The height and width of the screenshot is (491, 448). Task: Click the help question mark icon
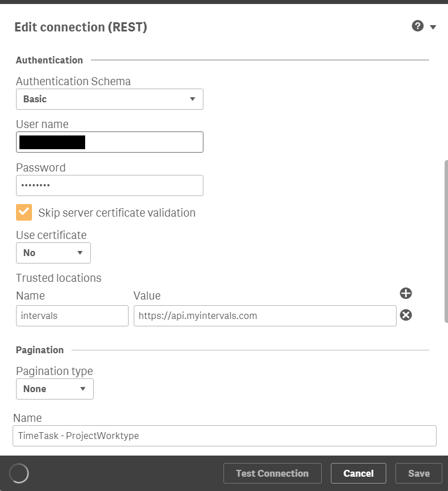pos(418,26)
